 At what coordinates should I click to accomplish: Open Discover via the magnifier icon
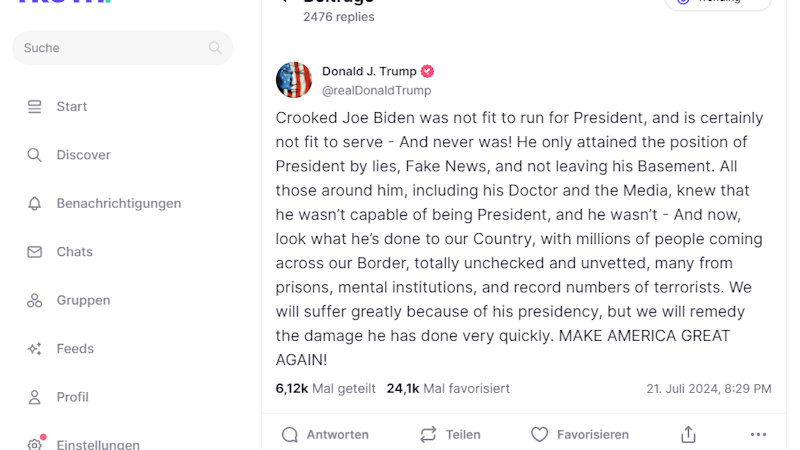(35, 155)
